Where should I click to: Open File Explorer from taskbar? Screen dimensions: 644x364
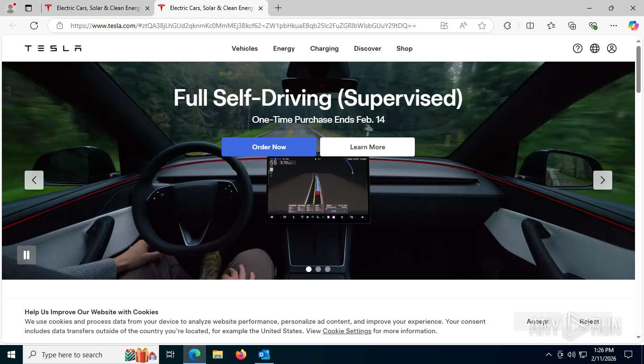point(217,355)
